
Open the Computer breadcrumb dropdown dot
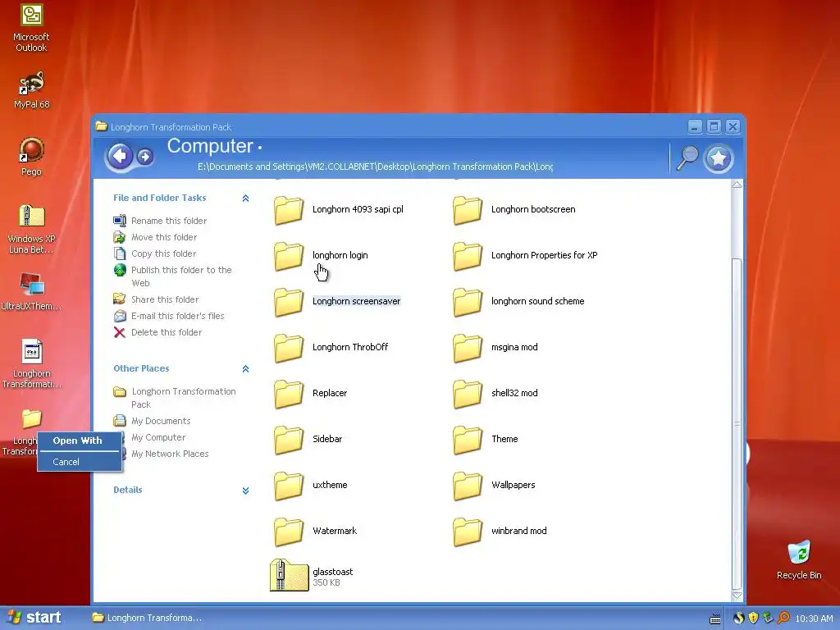(x=260, y=148)
